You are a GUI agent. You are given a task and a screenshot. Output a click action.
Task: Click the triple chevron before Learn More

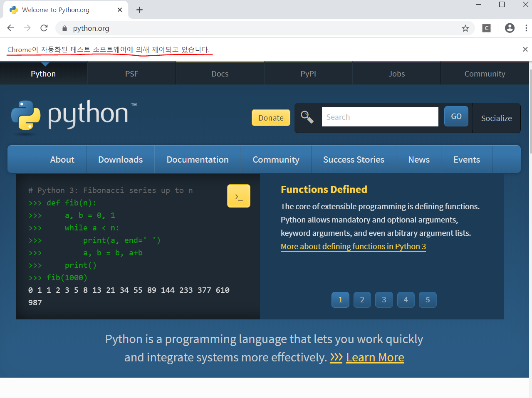(x=336, y=357)
